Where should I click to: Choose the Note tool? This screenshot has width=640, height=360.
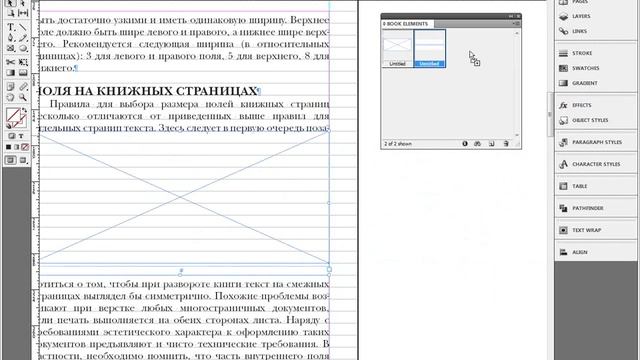[10, 87]
